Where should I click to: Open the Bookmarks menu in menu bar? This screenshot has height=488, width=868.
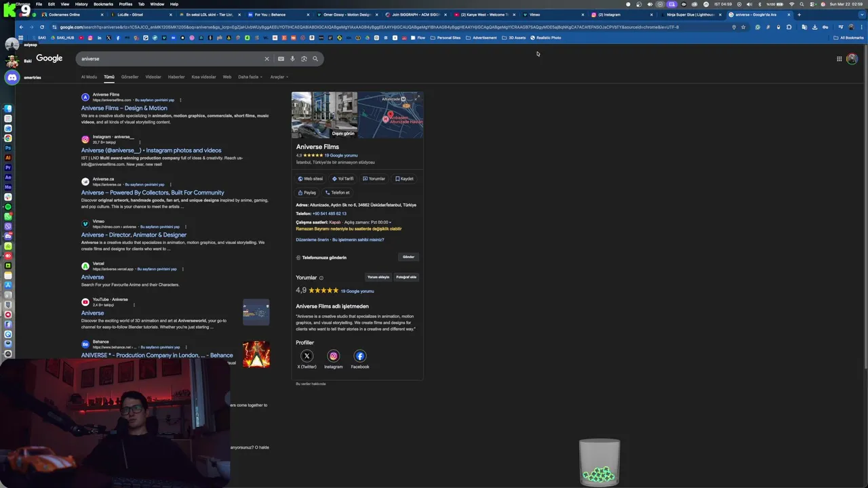tap(103, 4)
